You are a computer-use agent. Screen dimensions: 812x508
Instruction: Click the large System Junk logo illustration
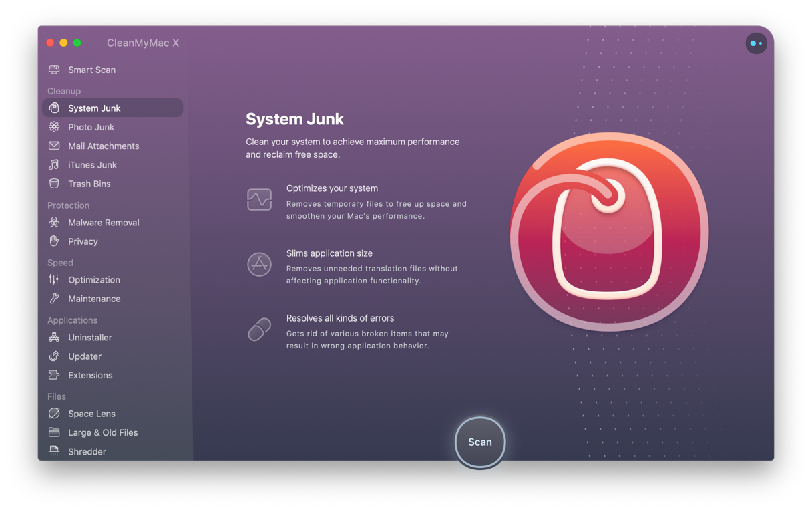point(609,232)
